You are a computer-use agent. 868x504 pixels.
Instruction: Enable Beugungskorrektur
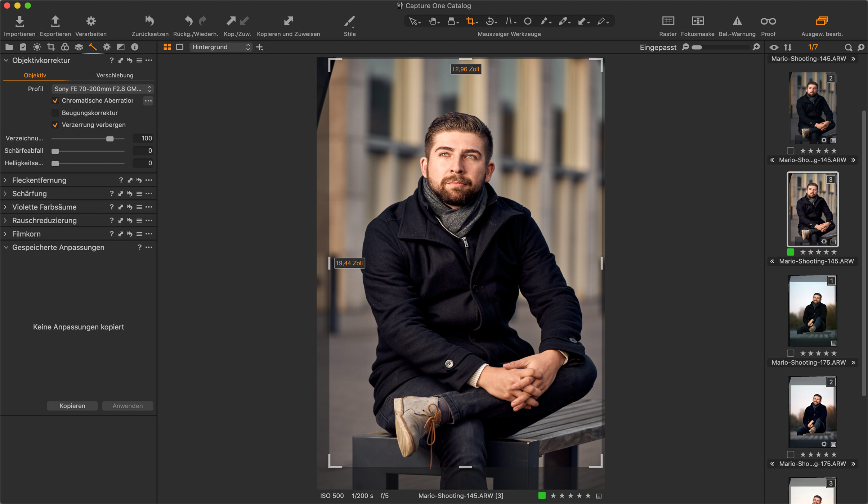55,113
